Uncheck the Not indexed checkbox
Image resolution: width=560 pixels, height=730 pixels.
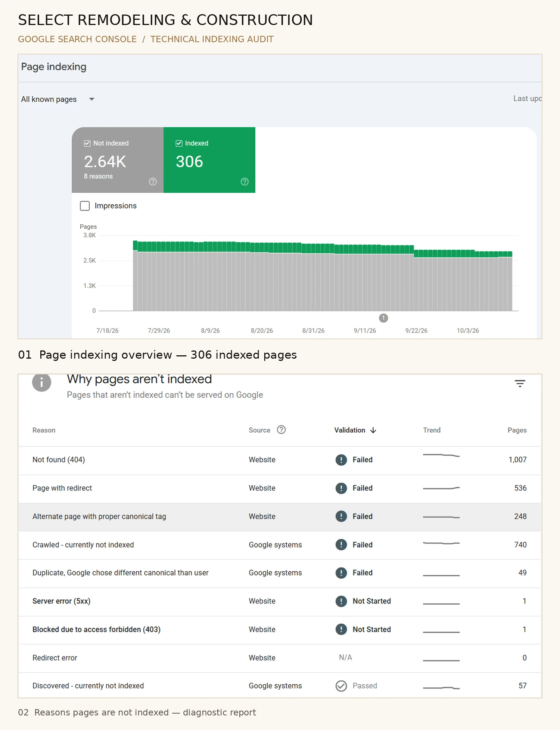87,143
